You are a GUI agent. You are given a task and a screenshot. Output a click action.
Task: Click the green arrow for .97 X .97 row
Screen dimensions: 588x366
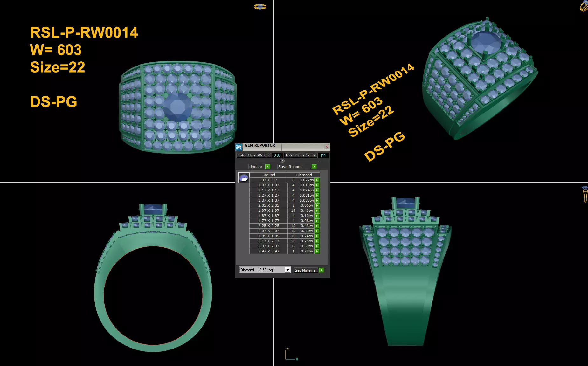[317, 180]
